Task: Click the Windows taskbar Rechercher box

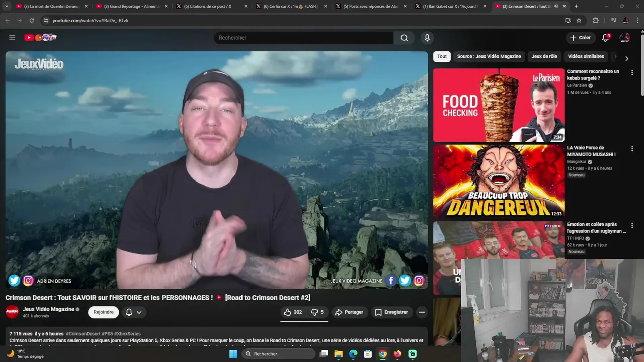Action: (x=278, y=354)
